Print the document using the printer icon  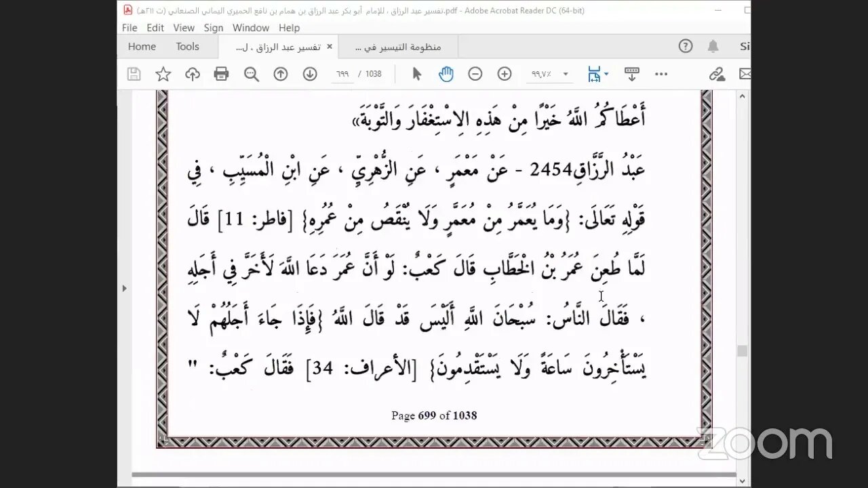coord(222,75)
